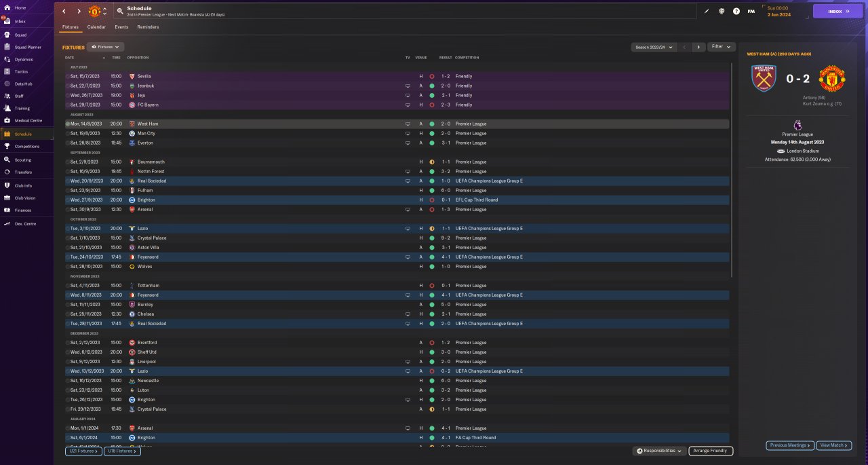Open Finances section
The height and width of the screenshot is (465, 868).
pyautogui.click(x=22, y=210)
